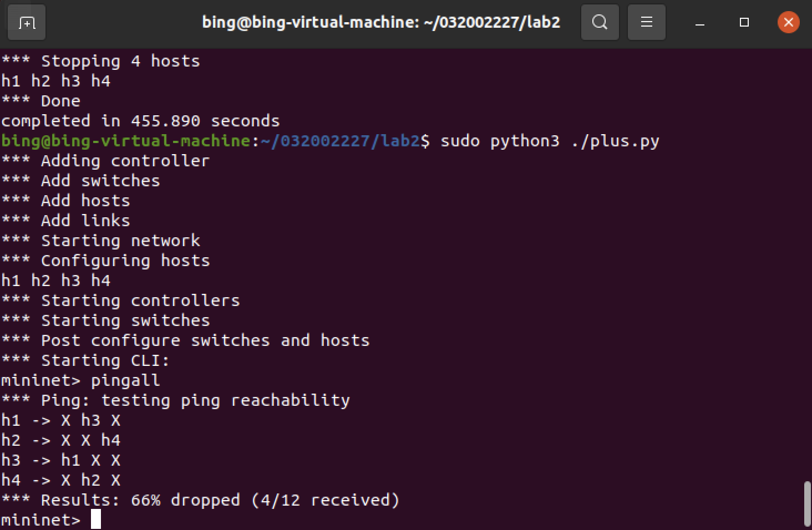Open a new terminal tab
Viewport: 812px width, 530px height.
(x=27, y=23)
